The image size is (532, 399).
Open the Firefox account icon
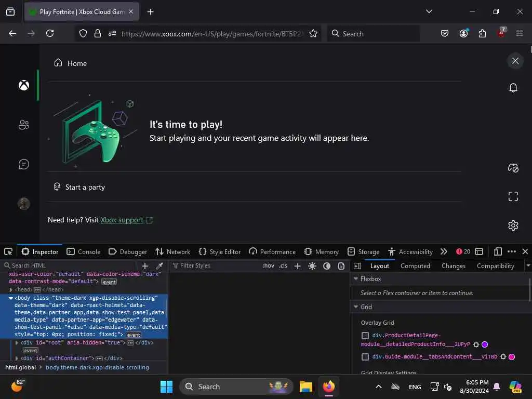pyautogui.click(x=464, y=33)
